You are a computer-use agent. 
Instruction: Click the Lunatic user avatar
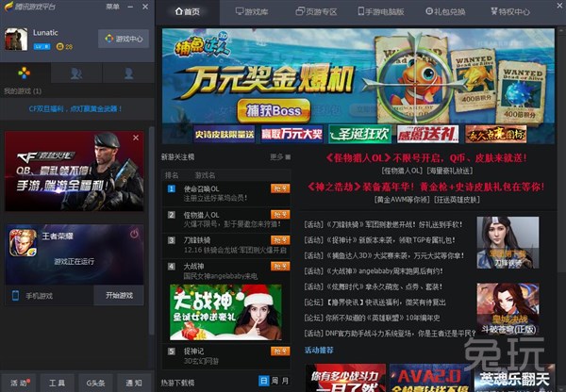point(16,40)
